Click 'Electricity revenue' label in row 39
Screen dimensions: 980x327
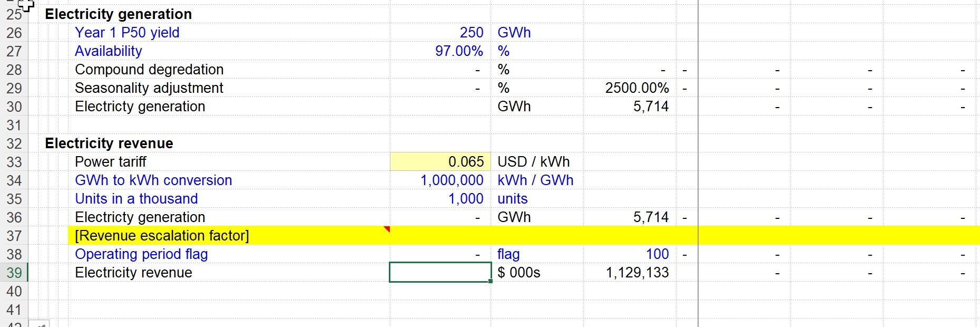pos(133,273)
